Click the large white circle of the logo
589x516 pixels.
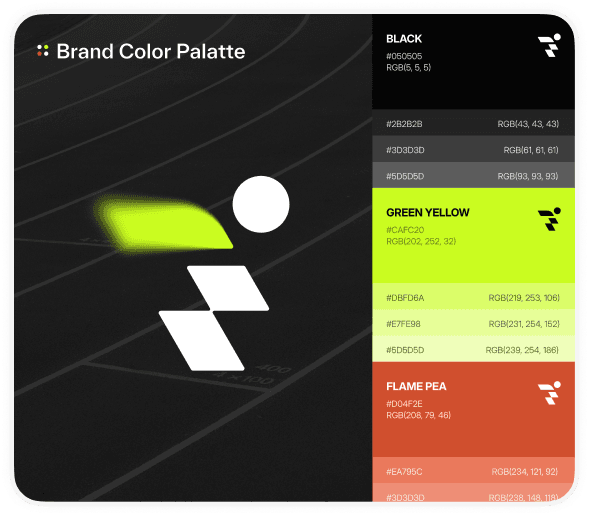tap(261, 204)
